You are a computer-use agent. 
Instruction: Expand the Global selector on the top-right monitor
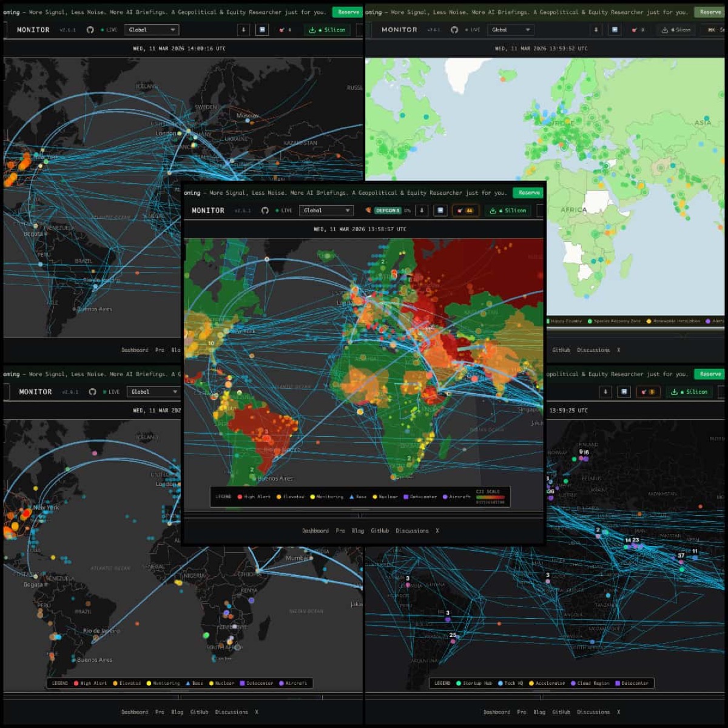pos(511,29)
